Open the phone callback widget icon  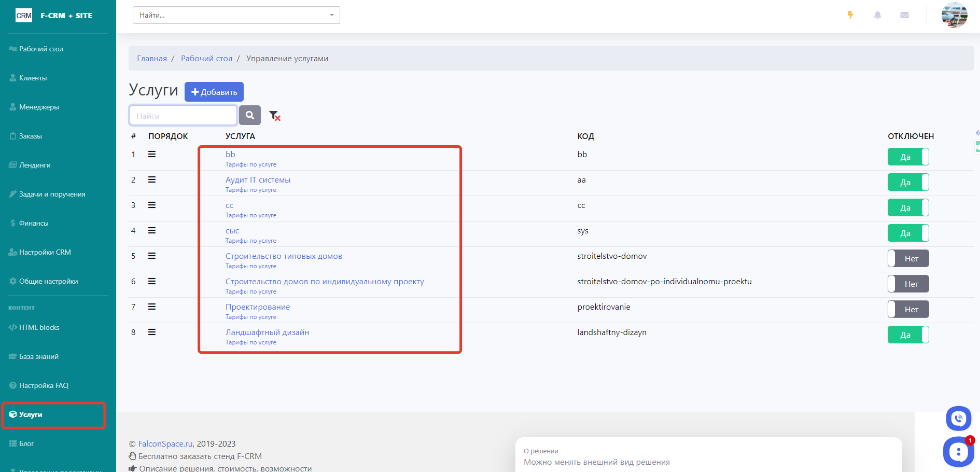coord(958,418)
